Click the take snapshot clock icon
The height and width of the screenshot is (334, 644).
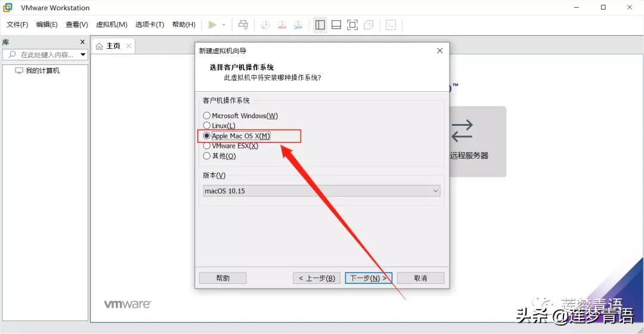265,25
